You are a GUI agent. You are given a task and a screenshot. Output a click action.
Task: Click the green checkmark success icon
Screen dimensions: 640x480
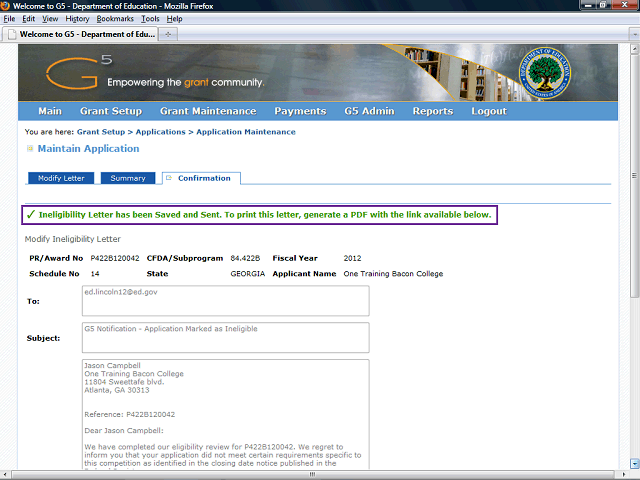click(x=31, y=215)
